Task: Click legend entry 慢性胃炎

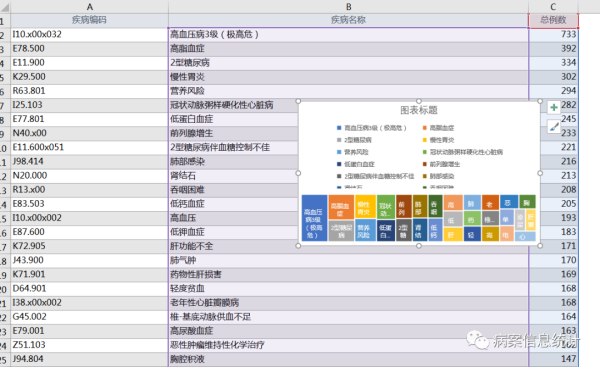Action: point(439,140)
